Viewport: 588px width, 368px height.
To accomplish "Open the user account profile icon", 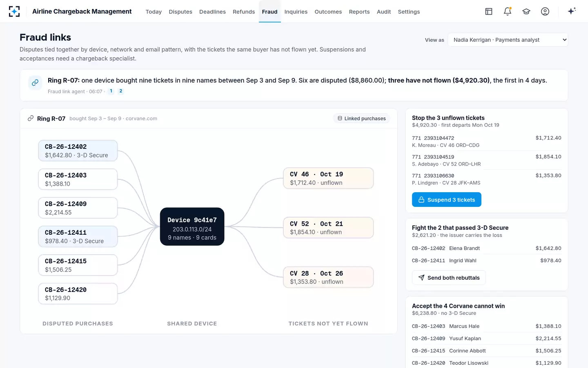I will [x=545, y=11].
